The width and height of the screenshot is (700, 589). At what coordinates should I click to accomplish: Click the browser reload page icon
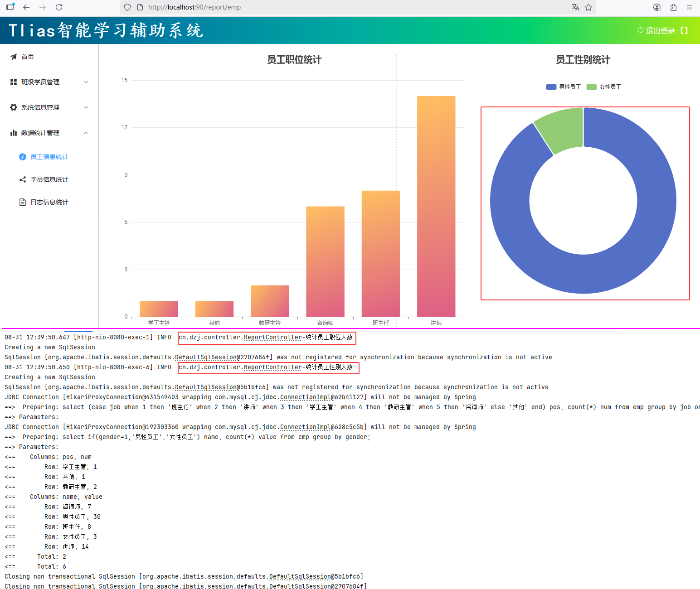click(x=59, y=7)
